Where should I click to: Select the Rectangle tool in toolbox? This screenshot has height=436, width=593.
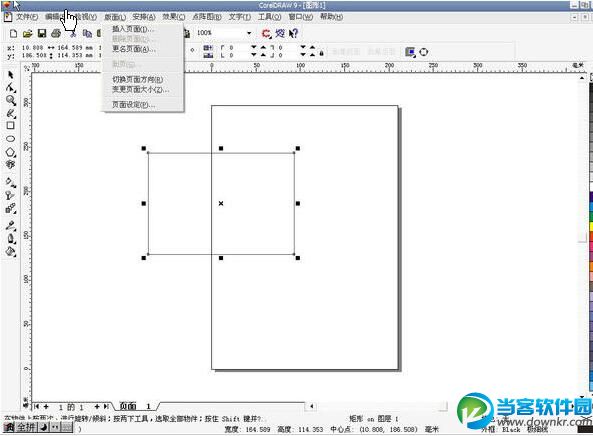[x=11, y=126]
